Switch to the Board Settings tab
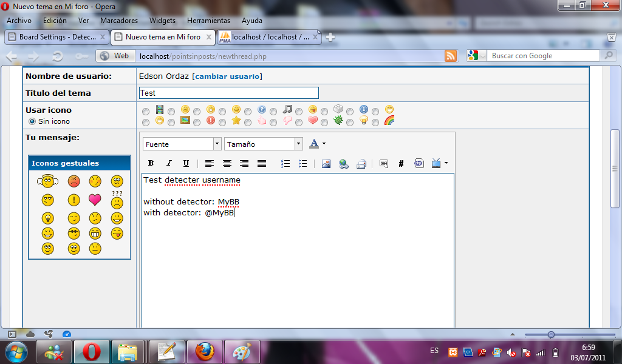The height and width of the screenshot is (364, 622). coord(56,37)
